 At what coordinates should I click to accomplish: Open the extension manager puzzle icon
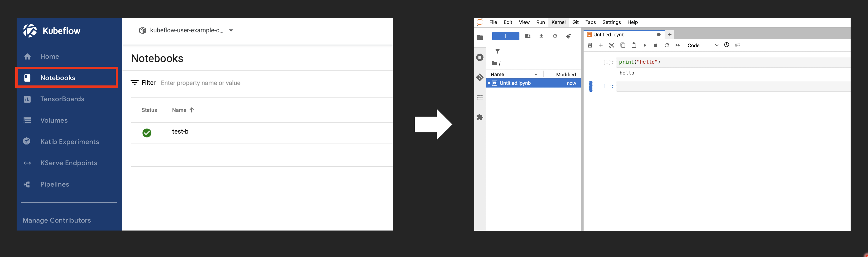(480, 117)
